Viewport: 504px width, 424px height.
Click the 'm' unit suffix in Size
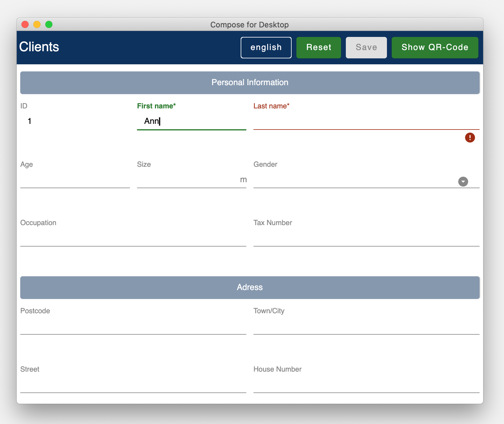243,180
